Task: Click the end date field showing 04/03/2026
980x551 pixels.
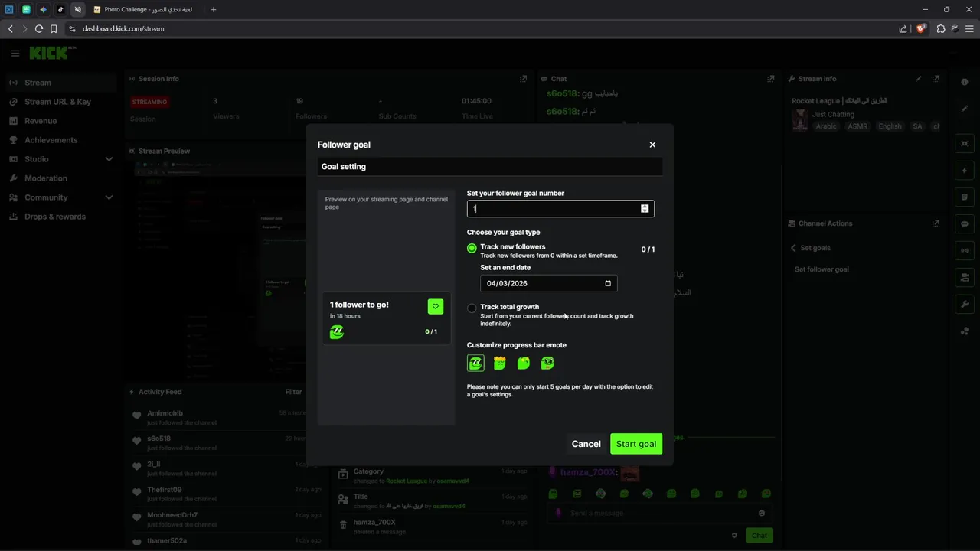Action: (x=548, y=283)
